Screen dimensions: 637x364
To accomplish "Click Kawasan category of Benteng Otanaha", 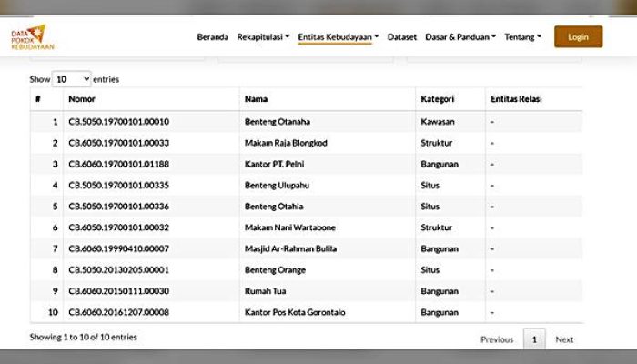I will click(x=438, y=121).
